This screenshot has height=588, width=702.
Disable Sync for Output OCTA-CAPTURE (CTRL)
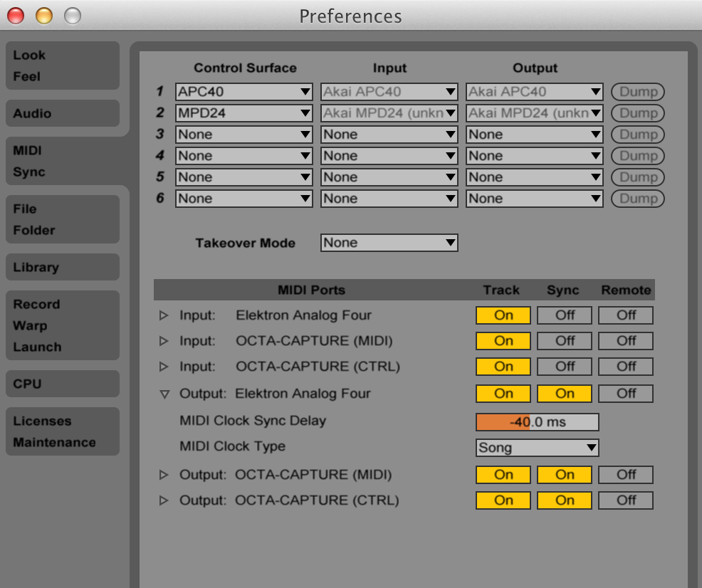[565, 500]
